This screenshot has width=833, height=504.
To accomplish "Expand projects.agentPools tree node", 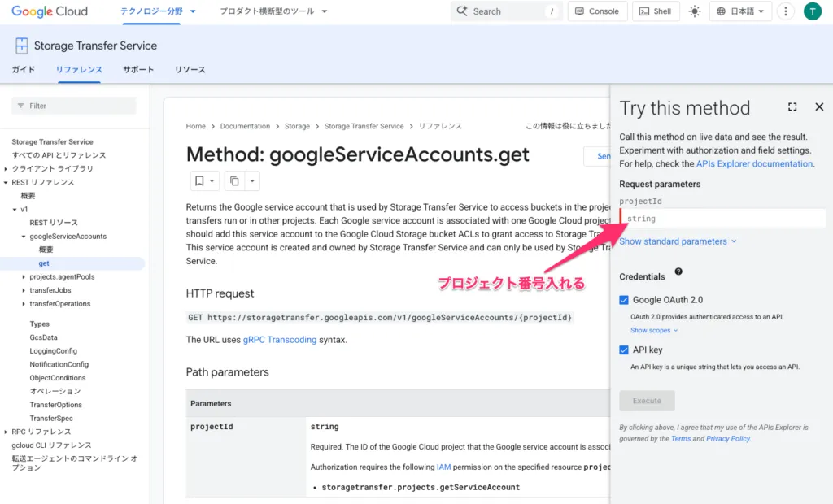I will pos(24,276).
